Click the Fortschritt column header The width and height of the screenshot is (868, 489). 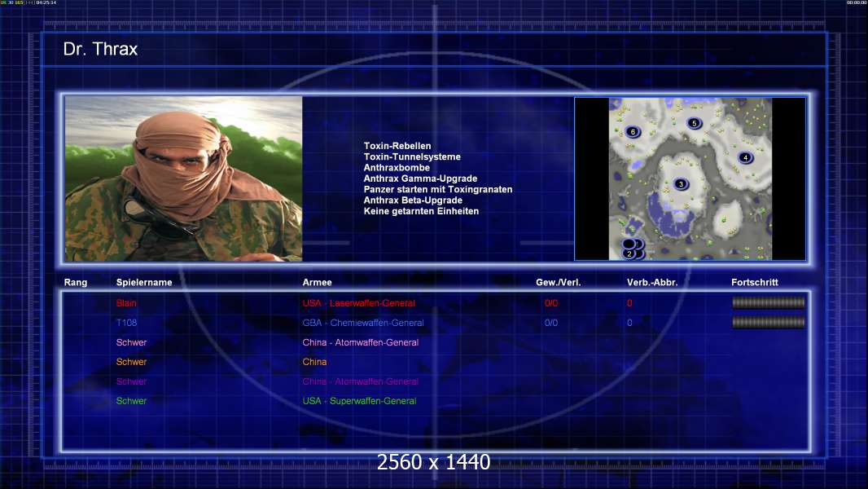click(755, 283)
